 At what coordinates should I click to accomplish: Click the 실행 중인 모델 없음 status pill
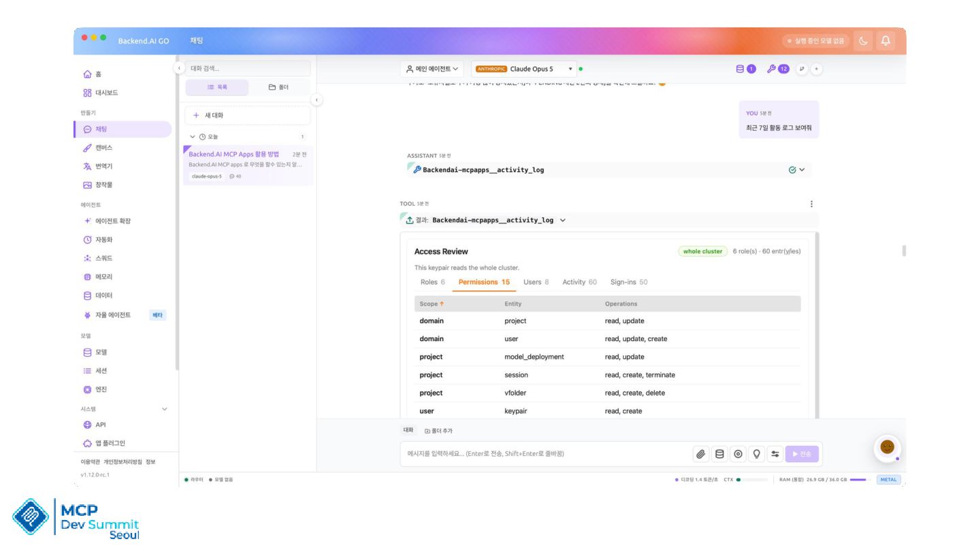[x=816, y=41]
